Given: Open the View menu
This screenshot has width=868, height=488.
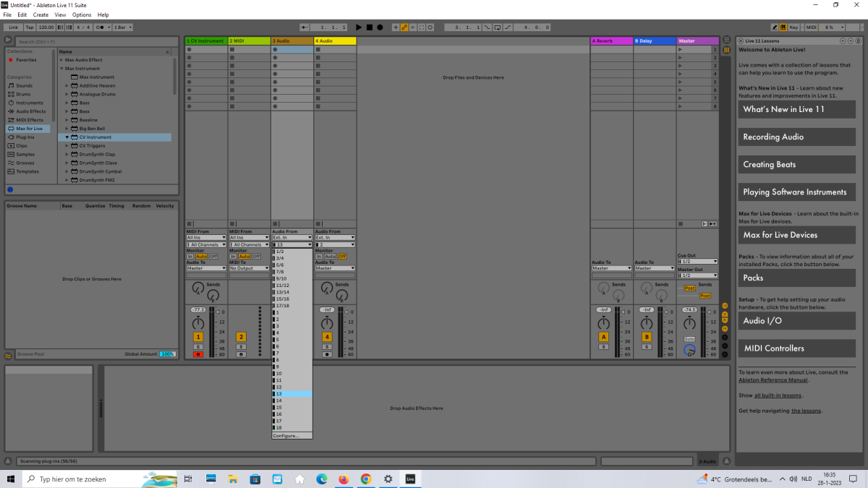Looking at the screenshot, I should 60,14.
